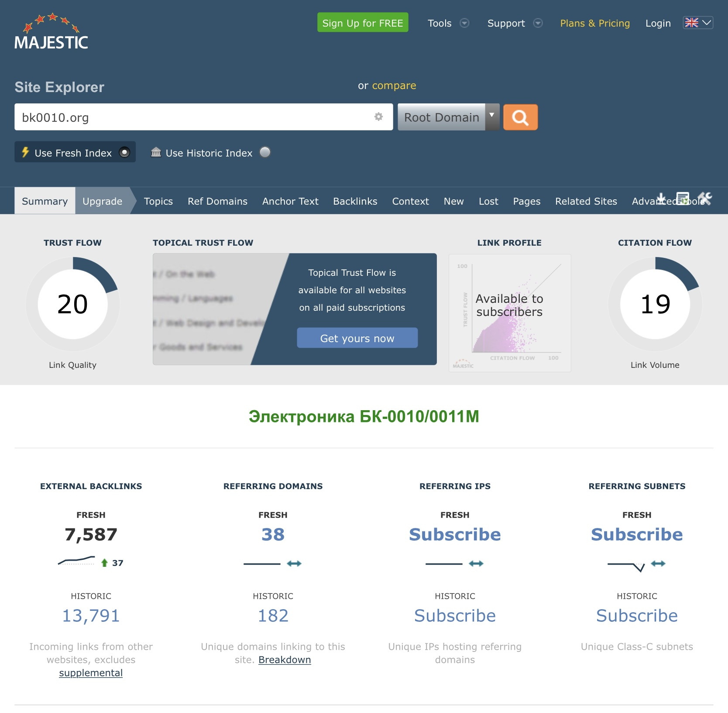
Task: Click the report creation icon
Action: point(683,199)
